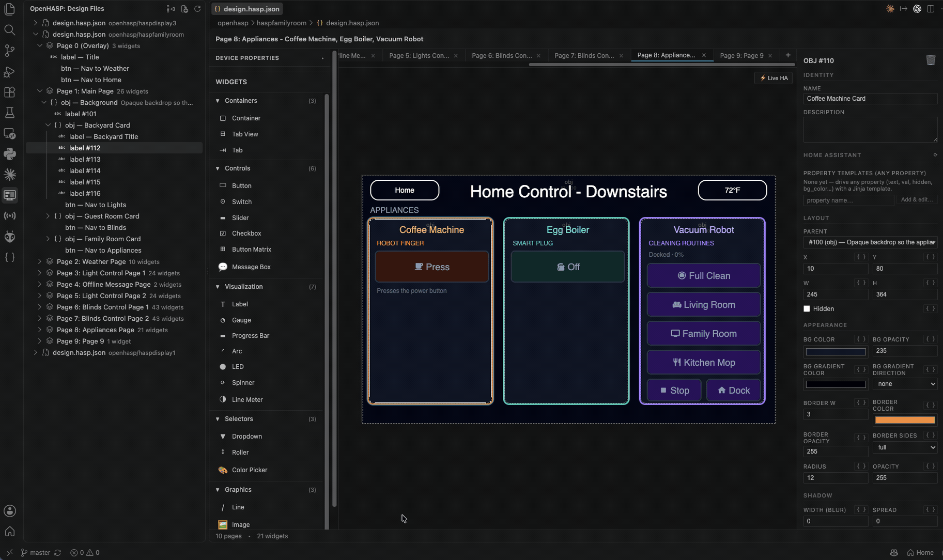Viewport: 943px width, 560px height.
Task: Select the design.hasp.json editor tab
Action: 247,9
